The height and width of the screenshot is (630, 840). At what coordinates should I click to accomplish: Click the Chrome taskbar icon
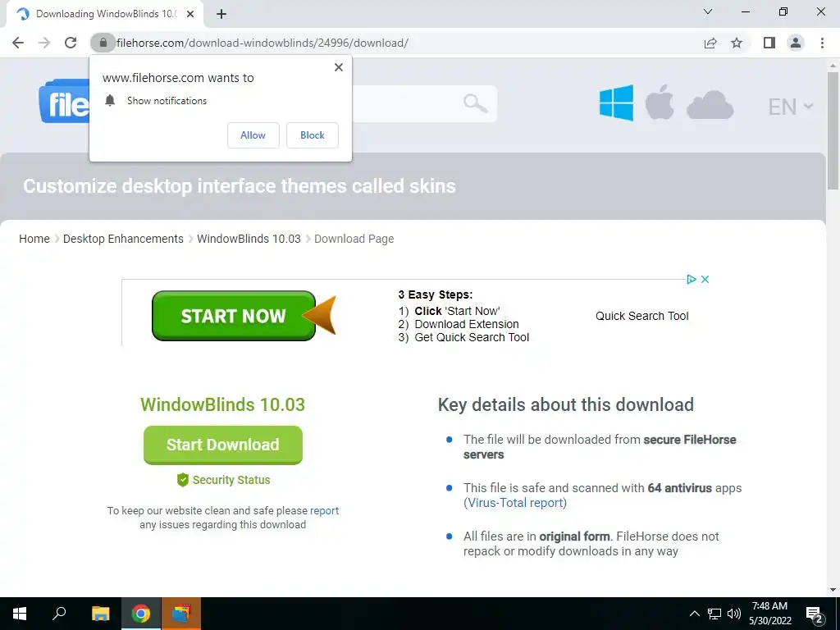click(x=141, y=614)
